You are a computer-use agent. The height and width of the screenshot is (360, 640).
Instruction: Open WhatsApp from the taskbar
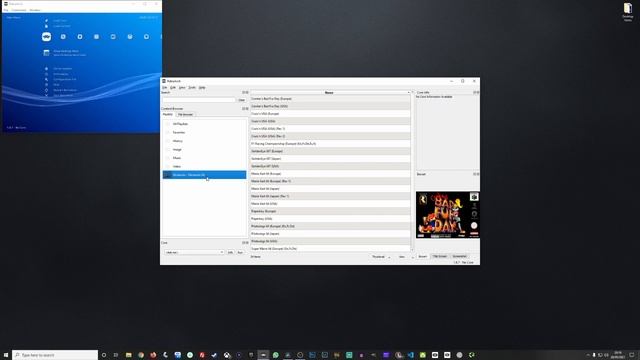point(276,355)
